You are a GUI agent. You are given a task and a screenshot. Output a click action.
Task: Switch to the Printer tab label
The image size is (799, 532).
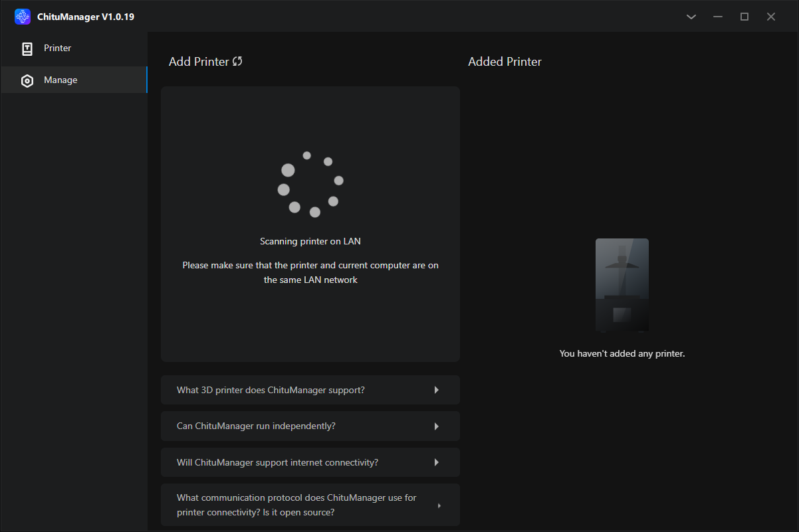pos(58,48)
